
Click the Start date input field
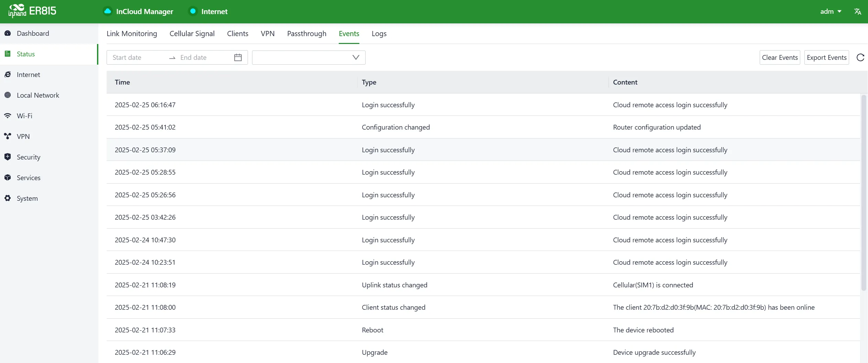(x=139, y=57)
